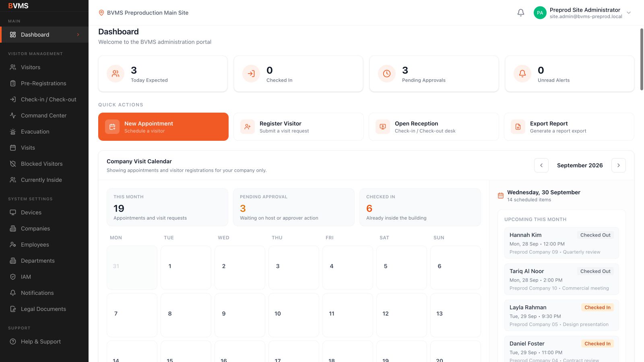This screenshot has height=362, width=644.
Task: Click the Employees icon in sidebar
Action: [x=13, y=245]
